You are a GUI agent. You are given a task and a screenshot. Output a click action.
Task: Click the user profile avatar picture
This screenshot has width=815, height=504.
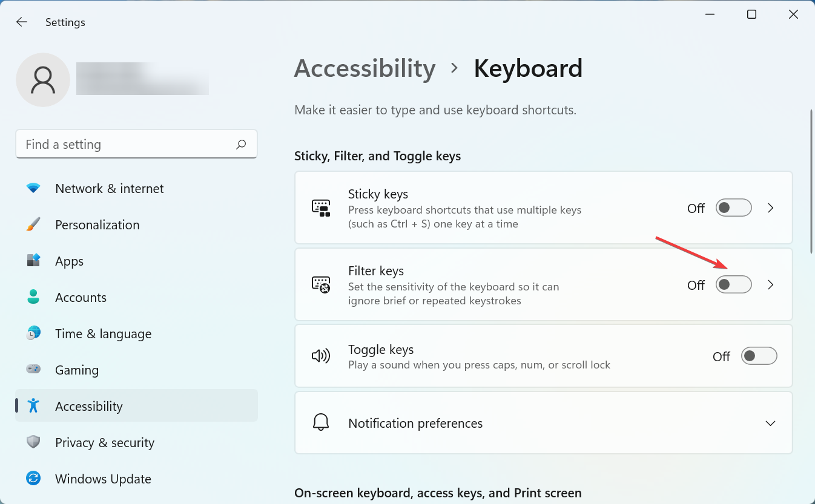tap(43, 80)
